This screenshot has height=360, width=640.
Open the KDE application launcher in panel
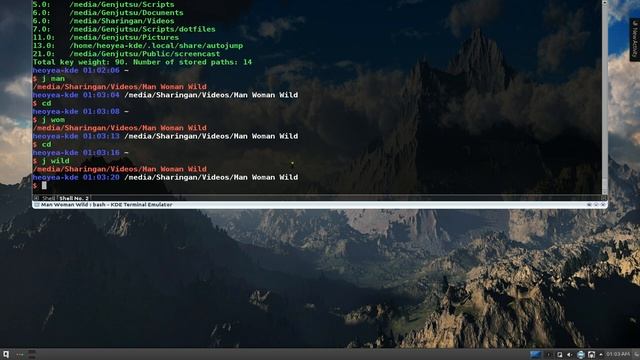[6, 354]
